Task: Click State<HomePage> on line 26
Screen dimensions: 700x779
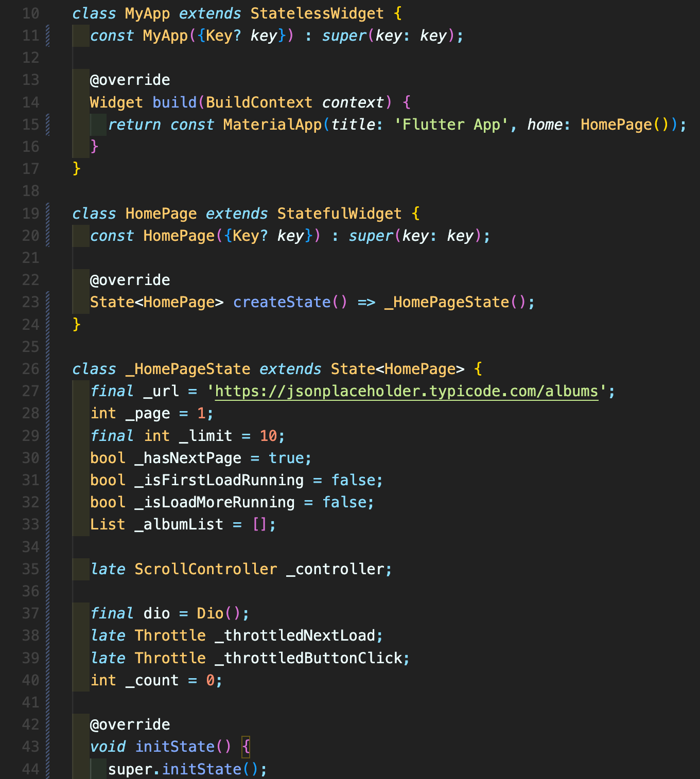Action: [398, 369]
